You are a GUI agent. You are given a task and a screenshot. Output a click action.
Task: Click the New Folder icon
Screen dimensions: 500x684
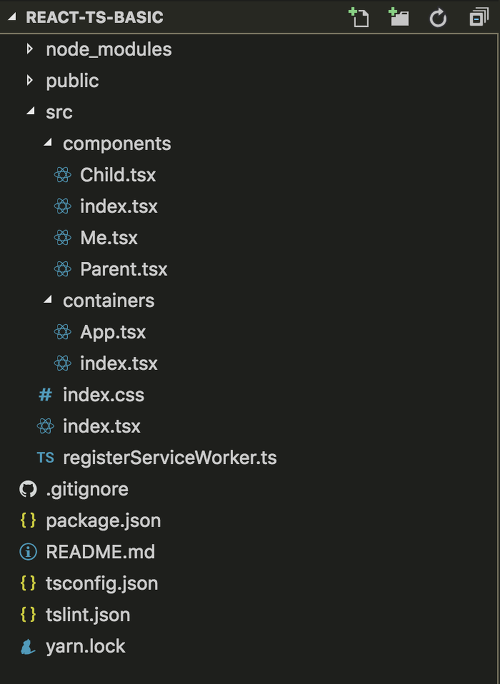tap(398, 17)
